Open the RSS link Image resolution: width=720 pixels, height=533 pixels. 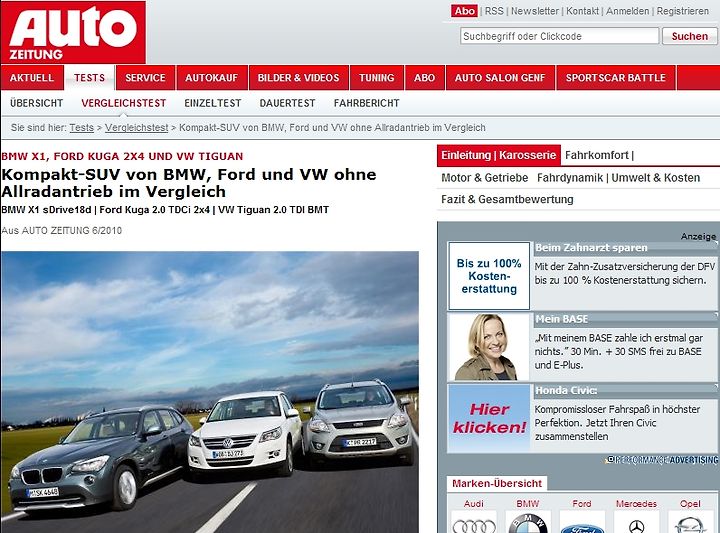pos(494,11)
